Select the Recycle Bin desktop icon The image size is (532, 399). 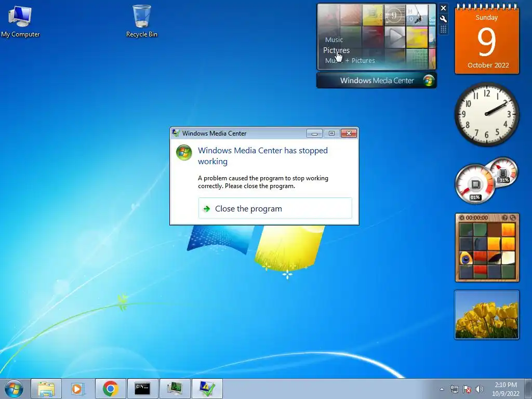click(x=141, y=21)
